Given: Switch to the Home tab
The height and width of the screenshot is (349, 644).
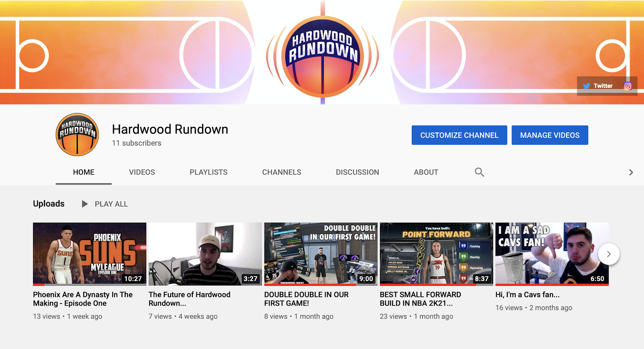Looking at the screenshot, I should coord(84,172).
